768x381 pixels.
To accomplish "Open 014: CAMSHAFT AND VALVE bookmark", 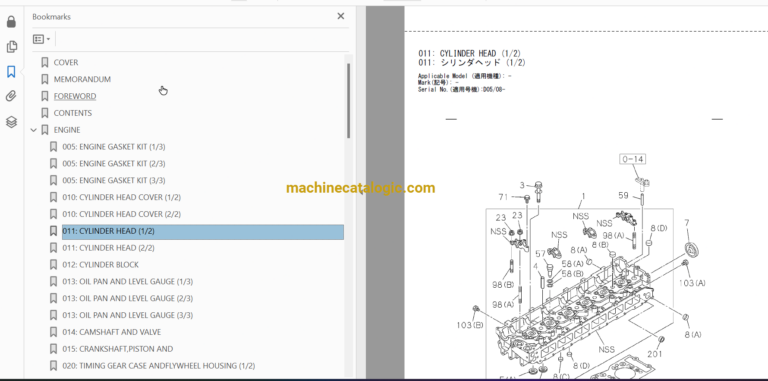I will pyautogui.click(x=112, y=332).
